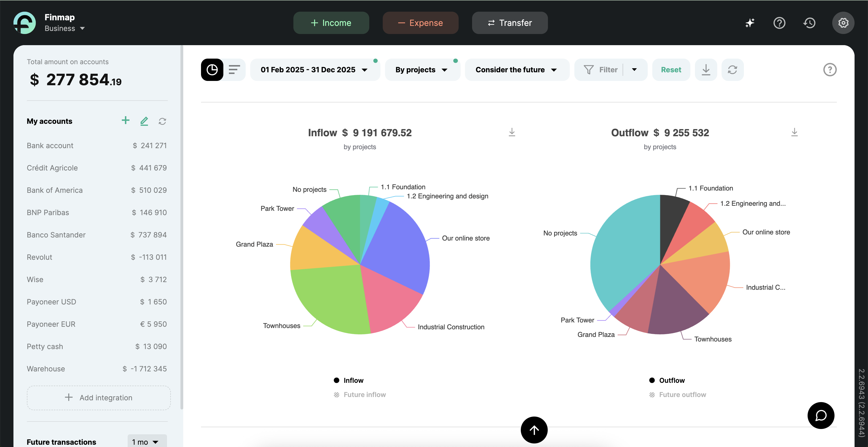The height and width of the screenshot is (447, 868).
Task: Add a new account with plus icon
Action: coord(125,121)
